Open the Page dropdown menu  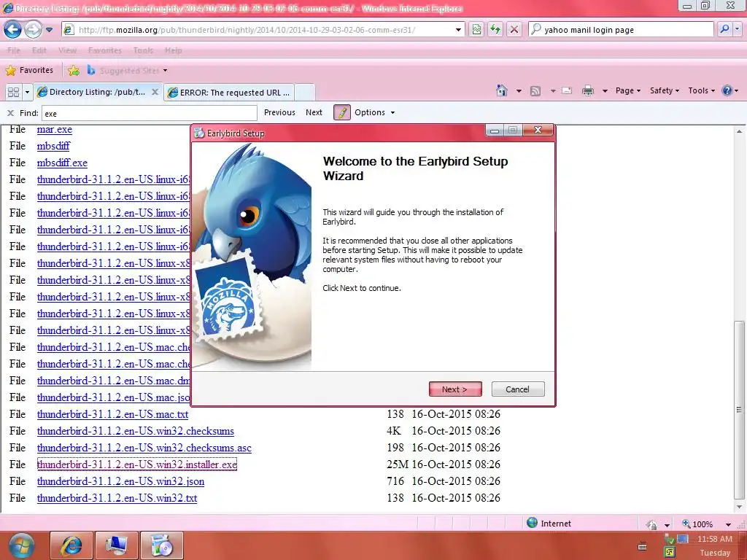(628, 90)
